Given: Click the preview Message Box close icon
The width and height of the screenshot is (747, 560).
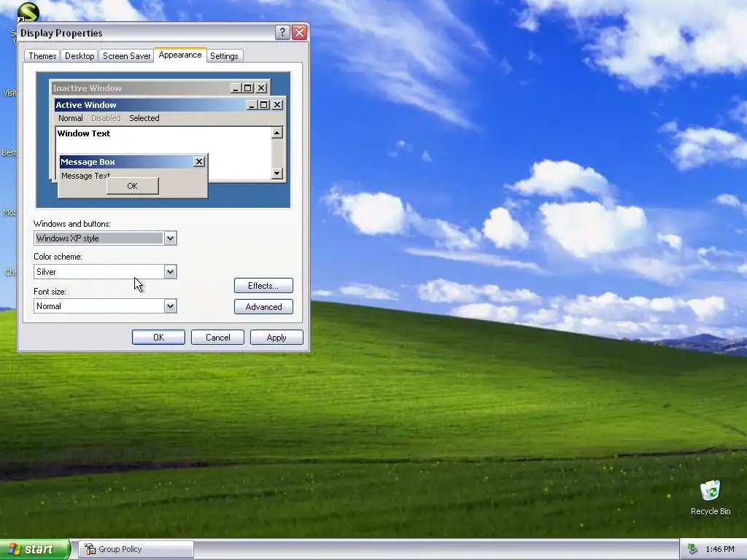Looking at the screenshot, I should point(199,162).
